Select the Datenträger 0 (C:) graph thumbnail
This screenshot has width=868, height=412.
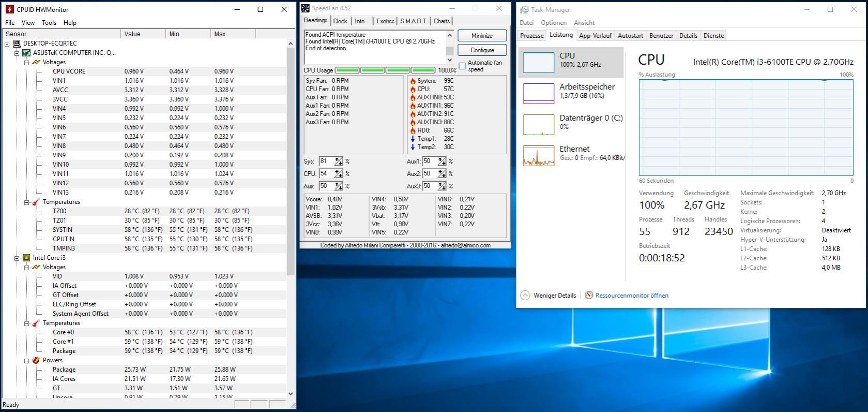[x=539, y=125]
